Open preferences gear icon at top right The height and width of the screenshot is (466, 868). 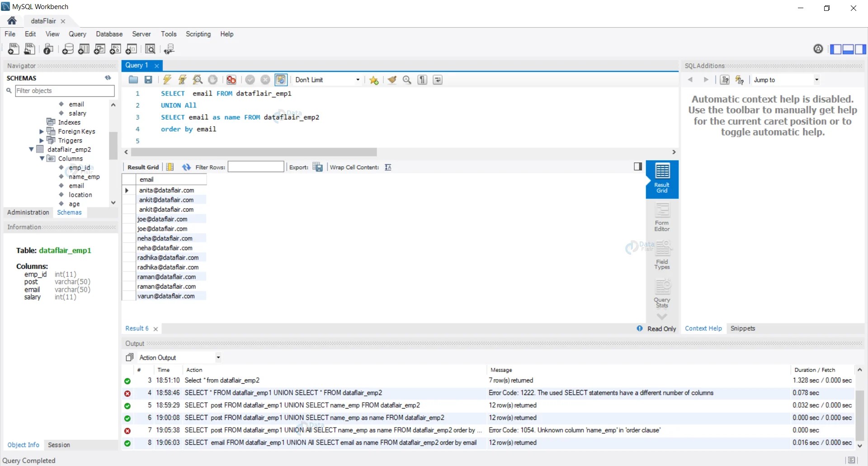click(818, 49)
